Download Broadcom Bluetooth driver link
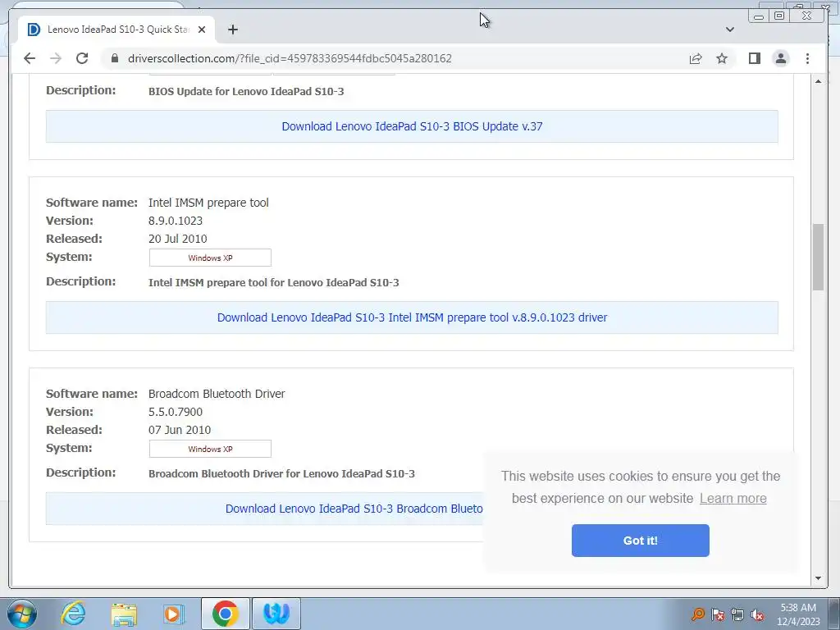The width and height of the screenshot is (840, 630). (x=354, y=509)
